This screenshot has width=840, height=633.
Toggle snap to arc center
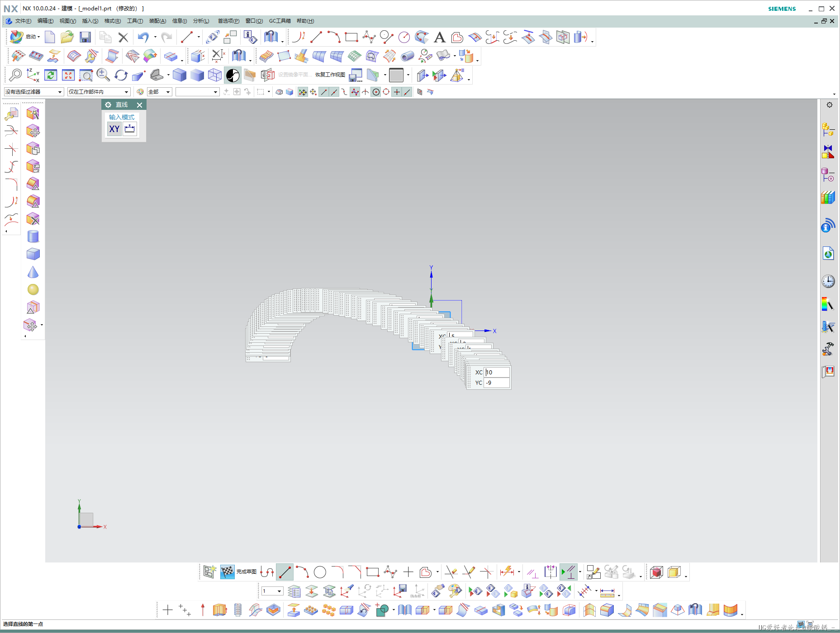[376, 92]
